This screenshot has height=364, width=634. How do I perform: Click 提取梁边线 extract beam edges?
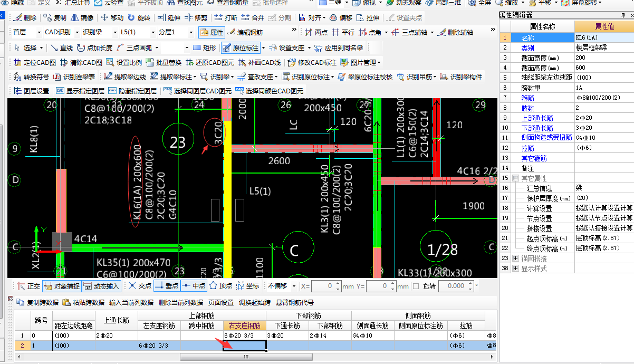(126, 76)
